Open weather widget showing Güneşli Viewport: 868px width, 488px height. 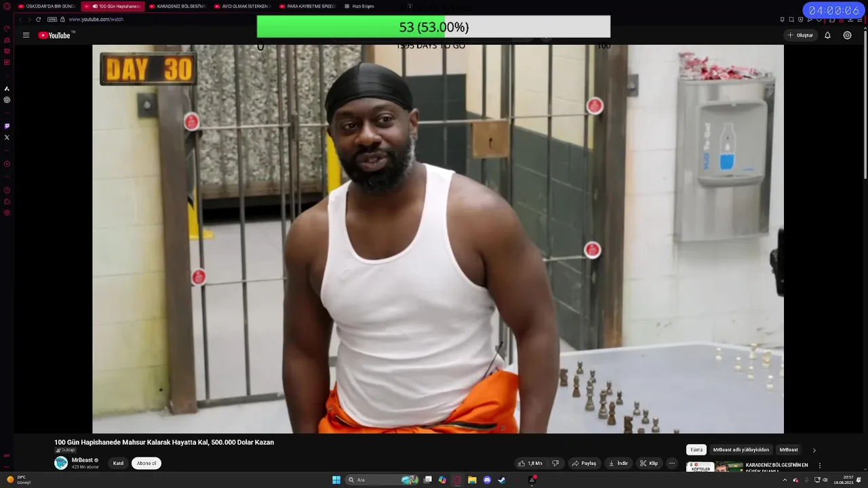[19, 480]
